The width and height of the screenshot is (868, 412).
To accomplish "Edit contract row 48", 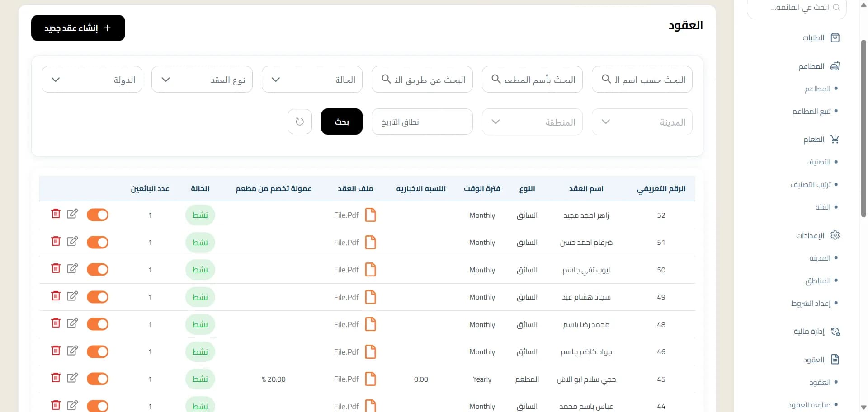I will (72, 323).
